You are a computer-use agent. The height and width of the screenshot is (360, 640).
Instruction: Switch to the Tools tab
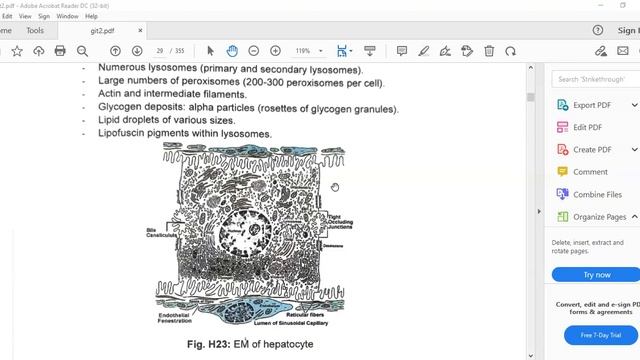pyautogui.click(x=35, y=31)
